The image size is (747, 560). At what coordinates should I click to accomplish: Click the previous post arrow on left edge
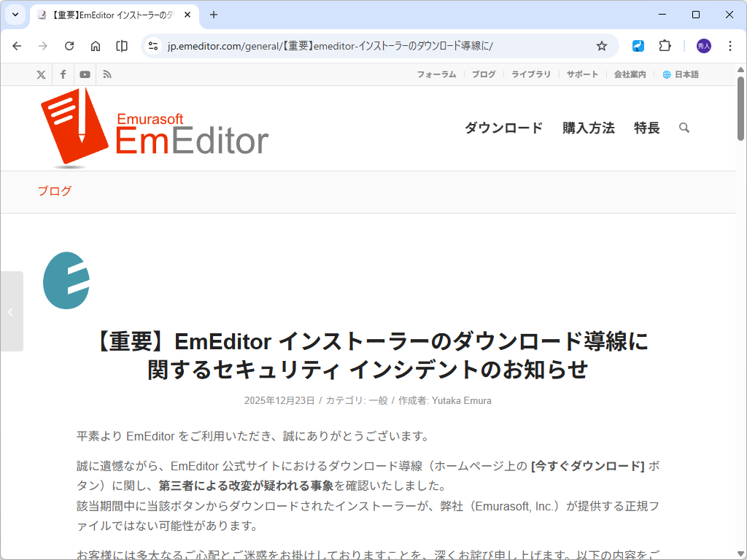coord(12,311)
